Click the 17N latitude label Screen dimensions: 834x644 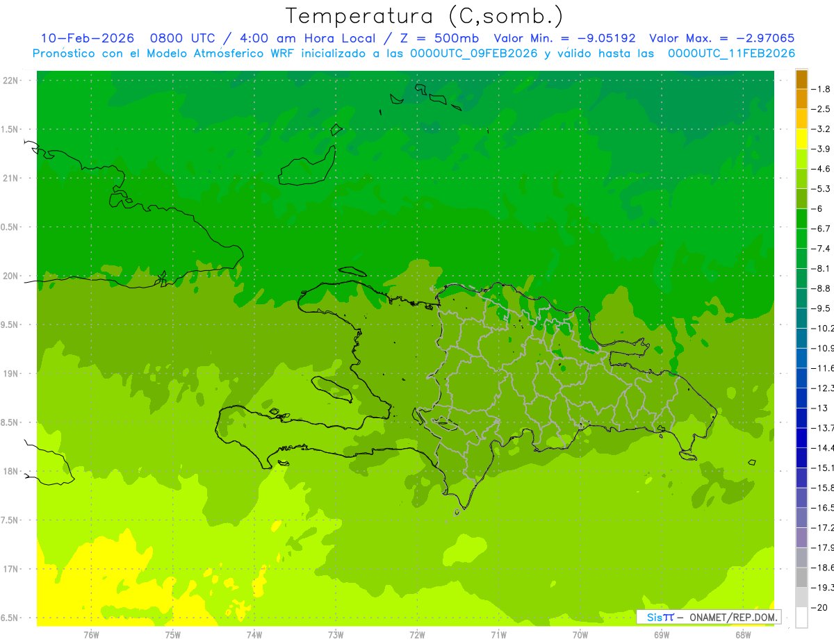click(x=11, y=569)
